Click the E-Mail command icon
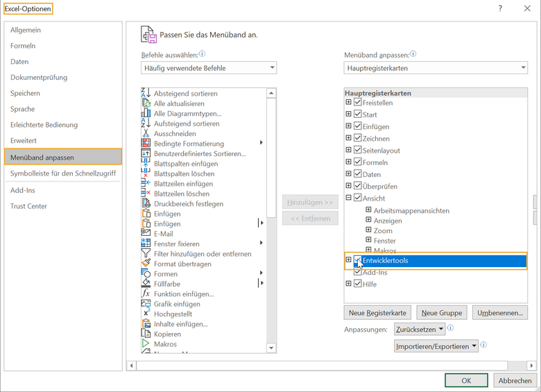The image size is (541, 392). [x=146, y=233]
